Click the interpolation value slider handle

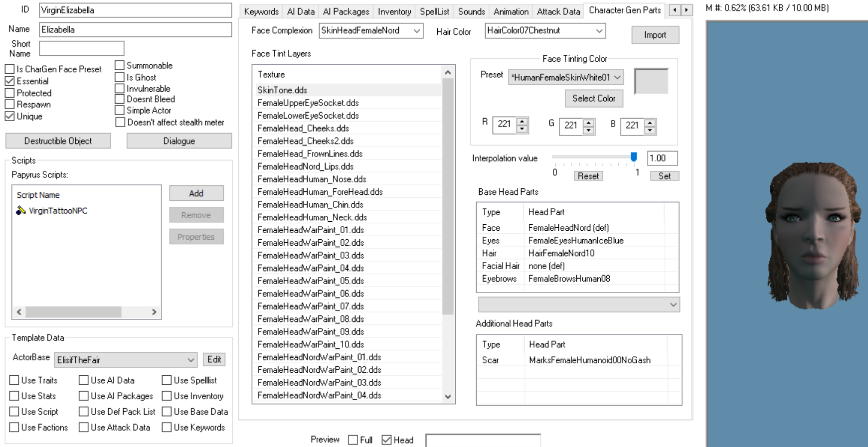pyautogui.click(x=634, y=157)
